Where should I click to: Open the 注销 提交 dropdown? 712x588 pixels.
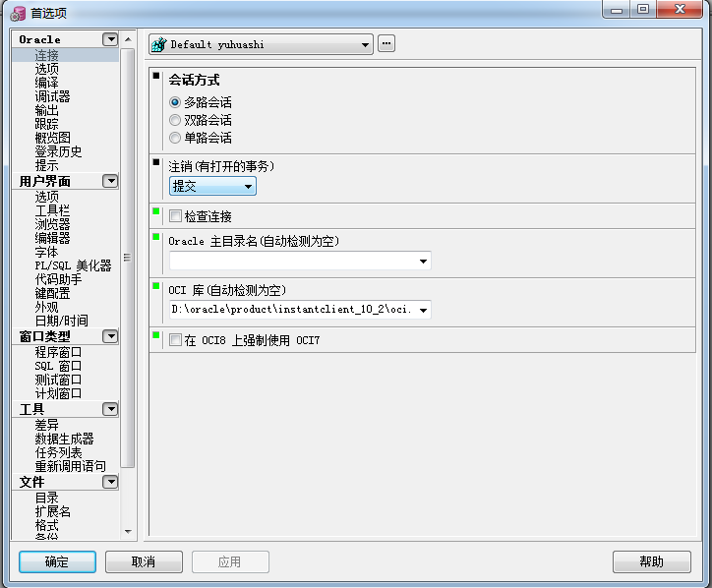tap(212, 186)
